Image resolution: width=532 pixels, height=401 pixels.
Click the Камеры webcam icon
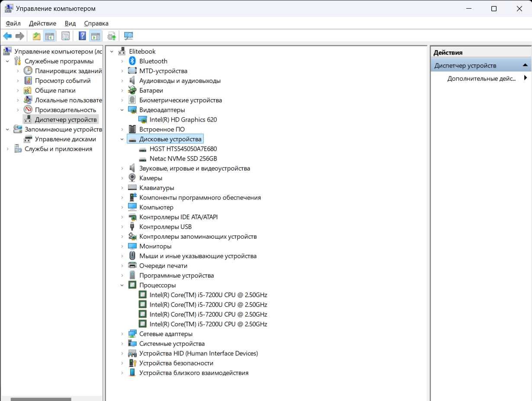[x=132, y=178]
